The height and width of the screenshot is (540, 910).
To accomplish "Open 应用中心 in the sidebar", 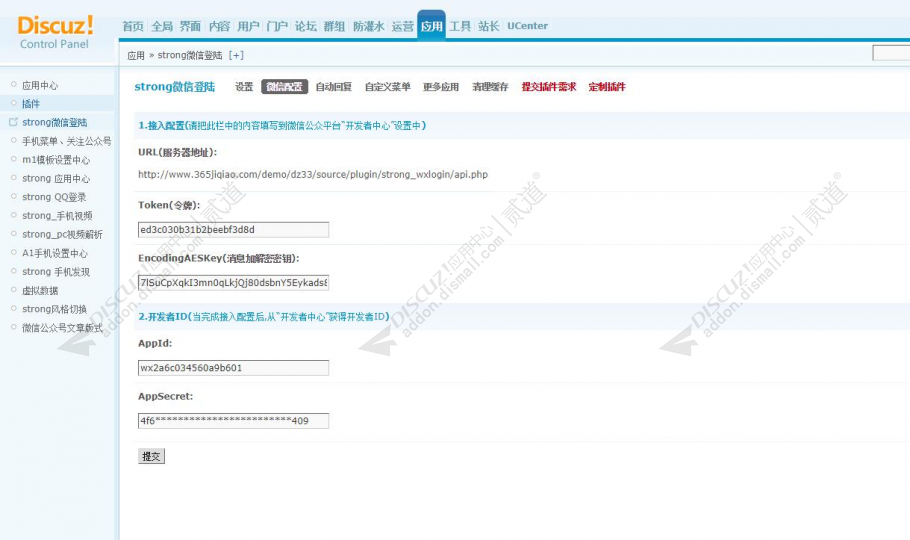I will 40,85.
